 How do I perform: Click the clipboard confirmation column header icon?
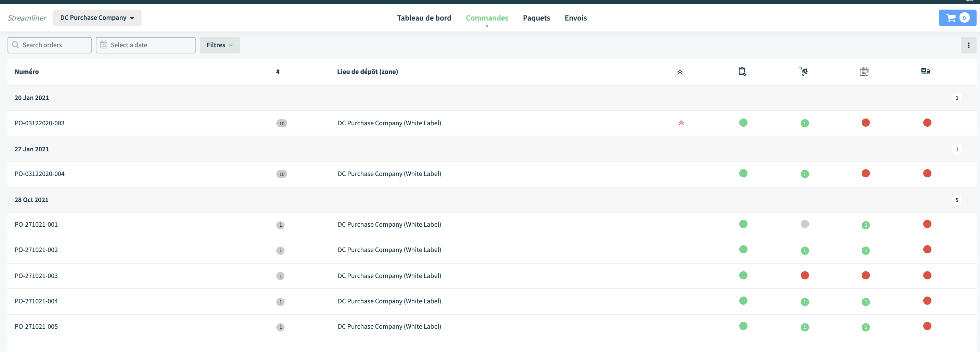pos(742,71)
